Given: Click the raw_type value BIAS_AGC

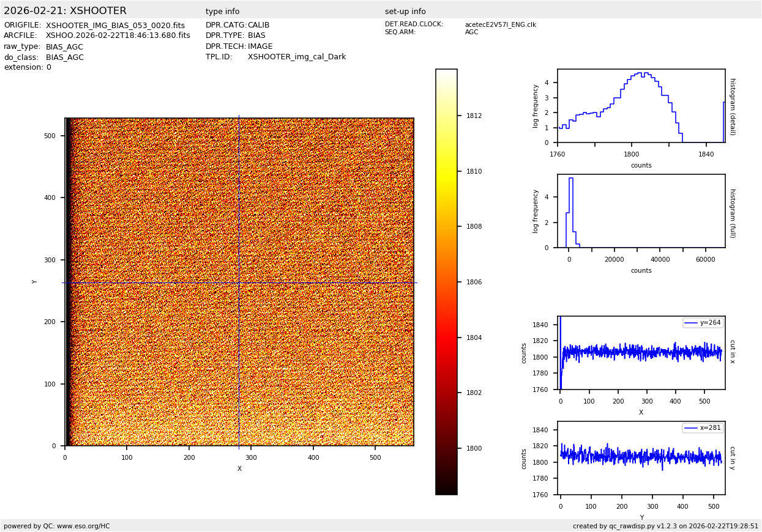Looking at the screenshot, I should coord(64,47).
